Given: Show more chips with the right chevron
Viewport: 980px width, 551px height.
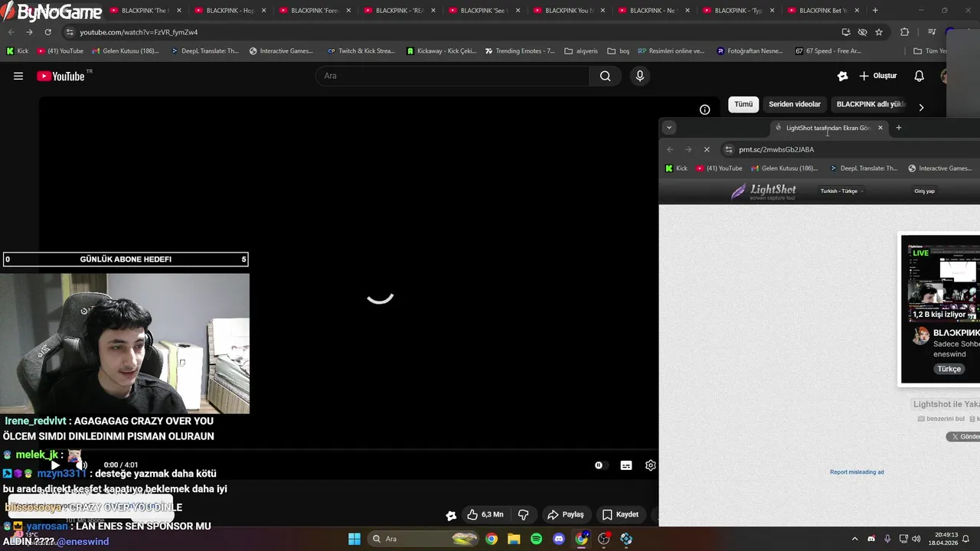Looking at the screenshot, I should [921, 107].
